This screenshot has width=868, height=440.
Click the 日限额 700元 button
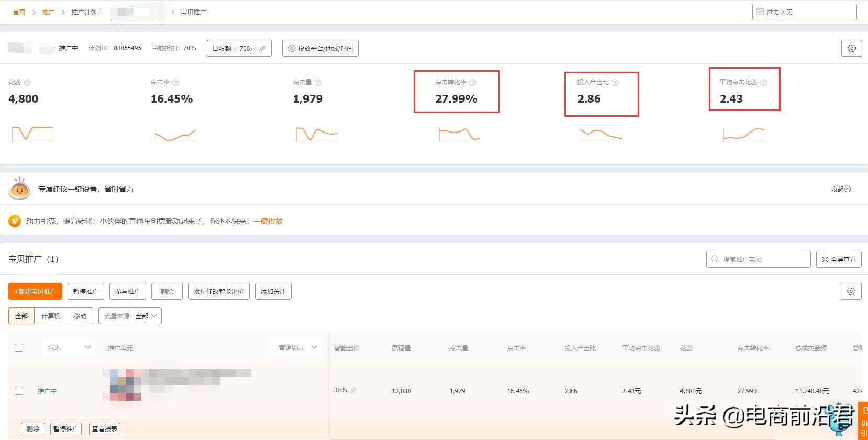[x=239, y=48]
